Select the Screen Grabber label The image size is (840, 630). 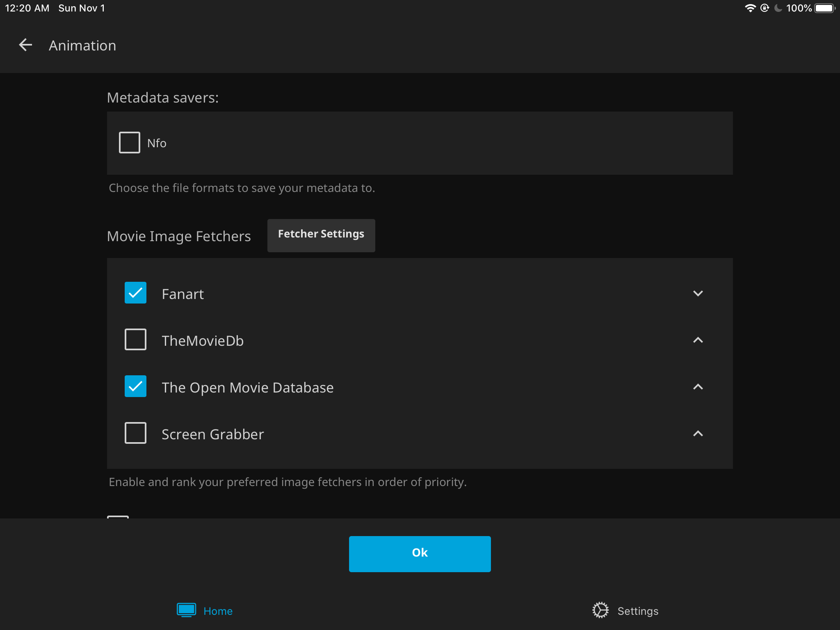tap(212, 434)
